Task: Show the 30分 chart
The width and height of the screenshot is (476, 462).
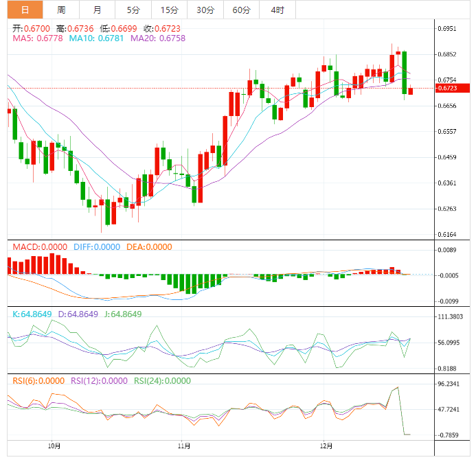Action: (205, 10)
